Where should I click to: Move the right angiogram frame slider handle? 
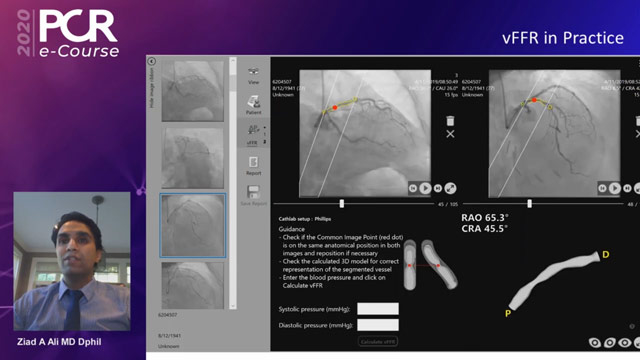[x=529, y=204]
